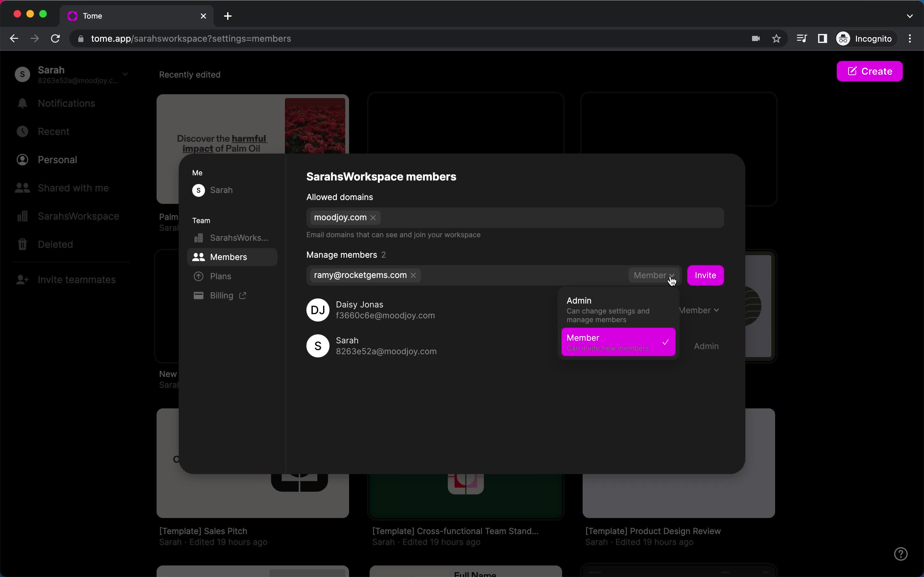Click the Invite teammates icon

tap(22, 279)
